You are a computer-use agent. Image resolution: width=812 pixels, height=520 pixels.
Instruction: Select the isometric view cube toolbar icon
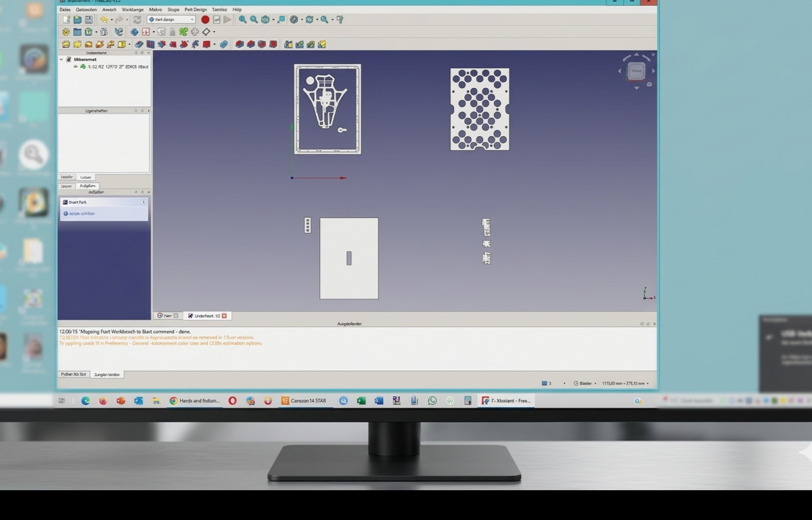tap(265, 20)
